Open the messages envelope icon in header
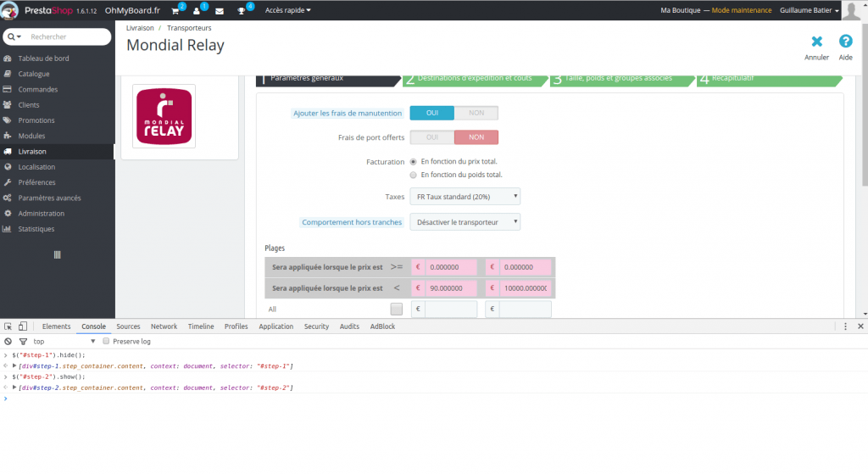The height and width of the screenshot is (474, 868). coord(220,11)
